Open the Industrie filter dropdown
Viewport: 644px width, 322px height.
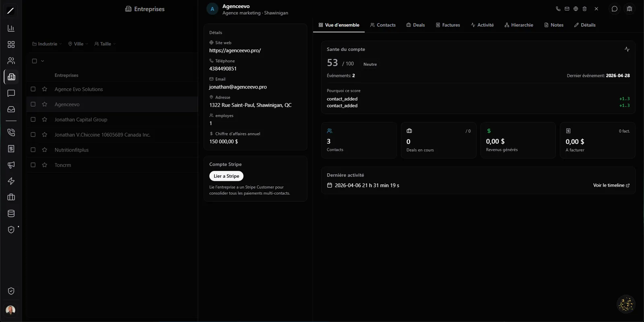pos(47,44)
